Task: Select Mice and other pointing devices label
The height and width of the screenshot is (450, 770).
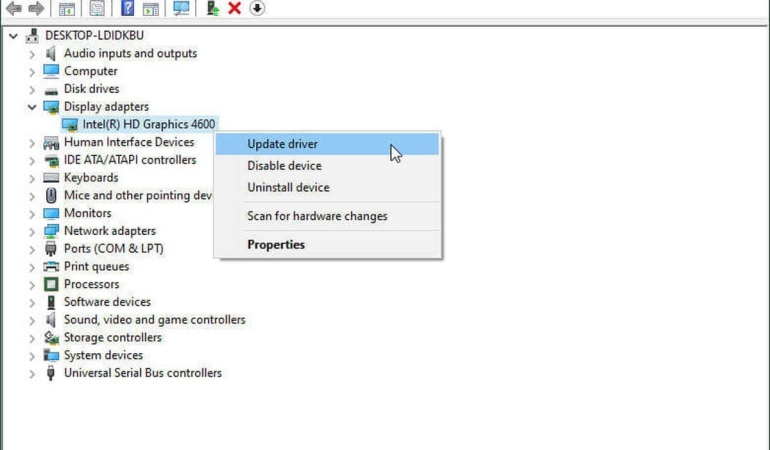Action: [138, 196]
